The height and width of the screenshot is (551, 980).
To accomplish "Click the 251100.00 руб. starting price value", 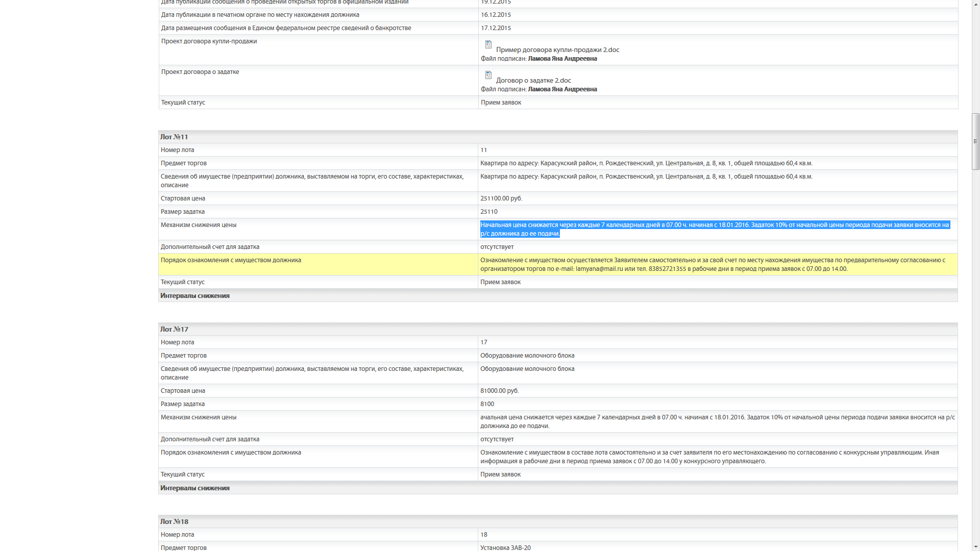I will (501, 198).
